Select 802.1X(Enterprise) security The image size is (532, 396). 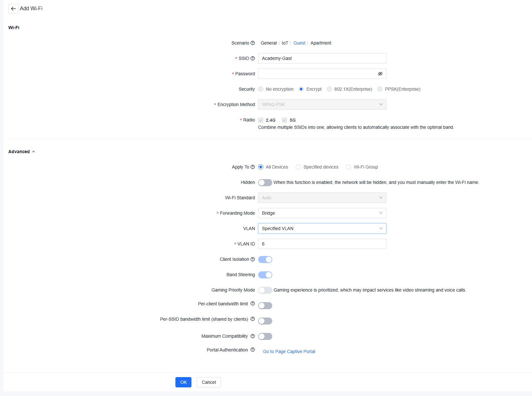coord(329,89)
